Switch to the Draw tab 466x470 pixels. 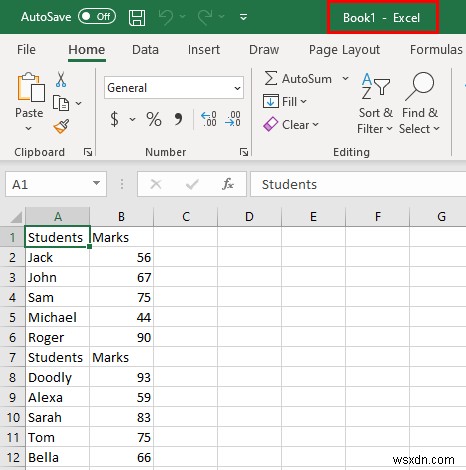(264, 50)
